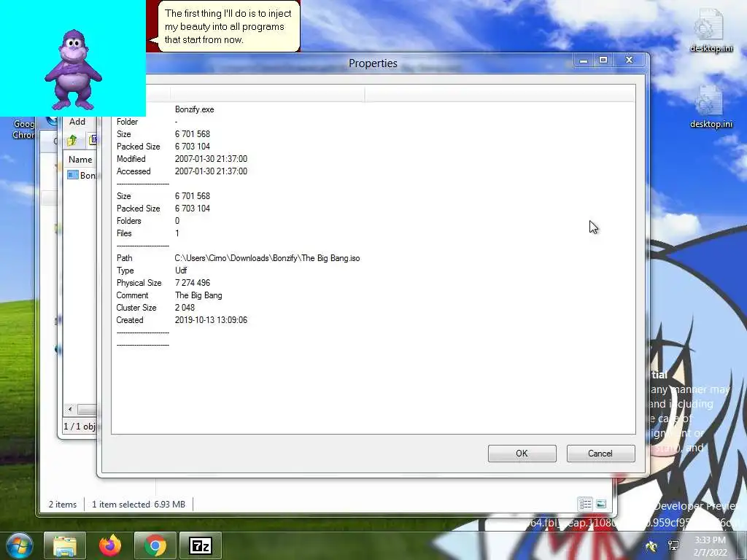This screenshot has width=747, height=560.
Task: Click the Files count value 1
Action: tap(177, 233)
